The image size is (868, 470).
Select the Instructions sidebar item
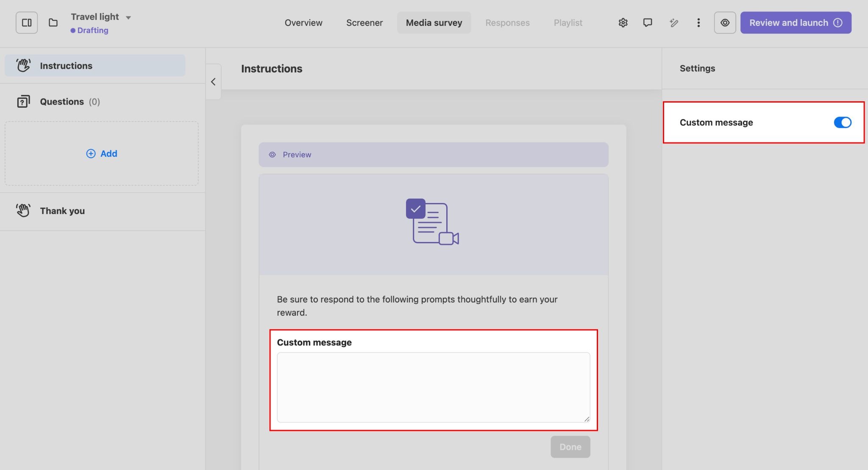[x=66, y=66]
